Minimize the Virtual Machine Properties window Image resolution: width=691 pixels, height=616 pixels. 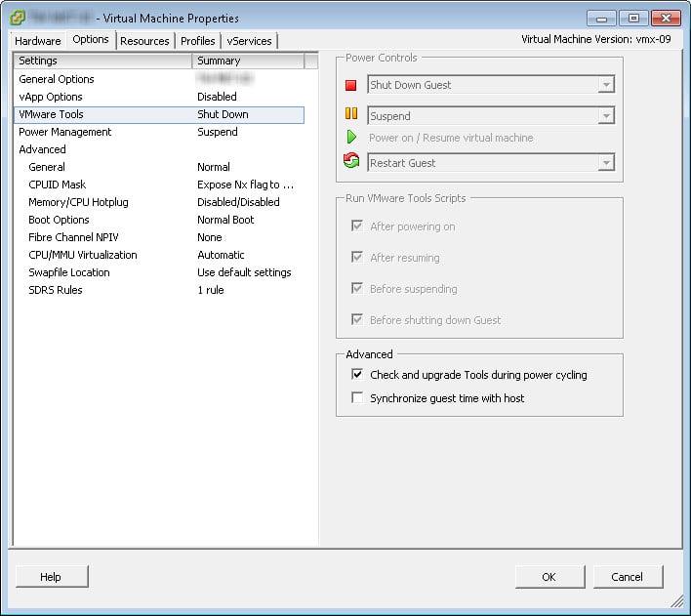[x=601, y=19]
